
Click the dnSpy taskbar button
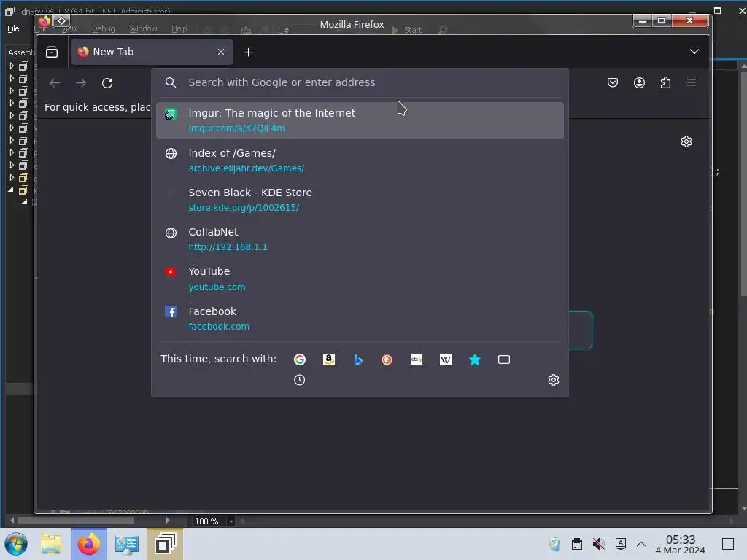pyautogui.click(x=165, y=544)
